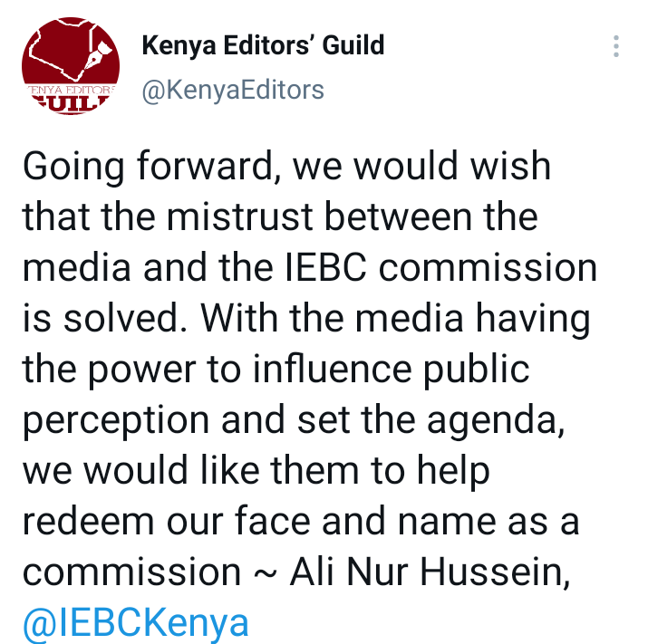Open the Kenya Editors' Guild profile picture
648x644 pixels.
point(71,66)
